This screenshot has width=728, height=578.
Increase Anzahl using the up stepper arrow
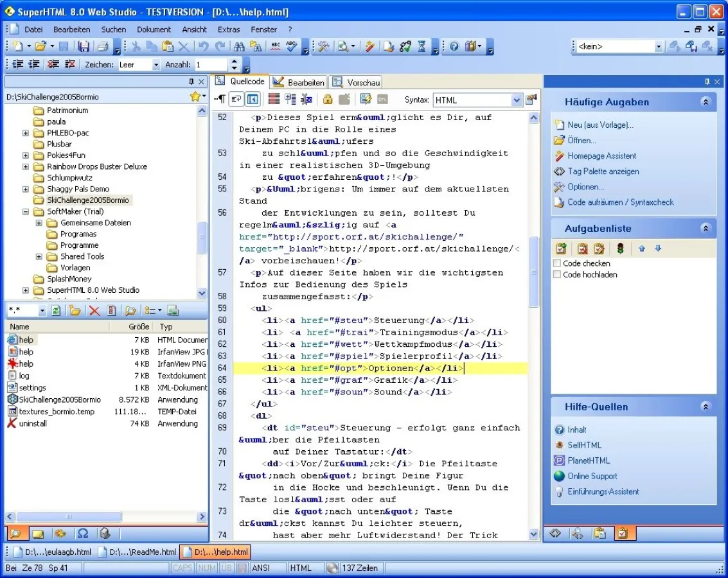(x=234, y=60)
